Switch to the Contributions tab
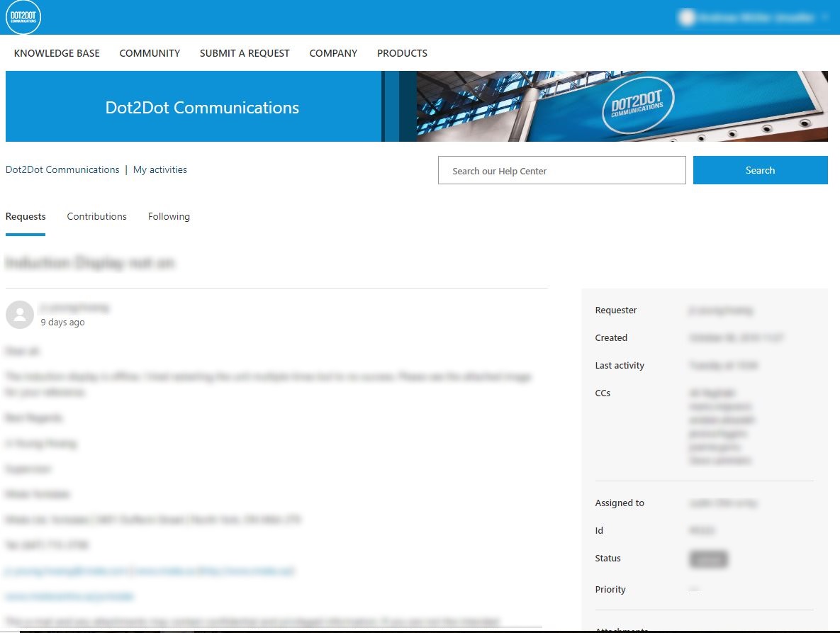 pyautogui.click(x=96, y=216)
